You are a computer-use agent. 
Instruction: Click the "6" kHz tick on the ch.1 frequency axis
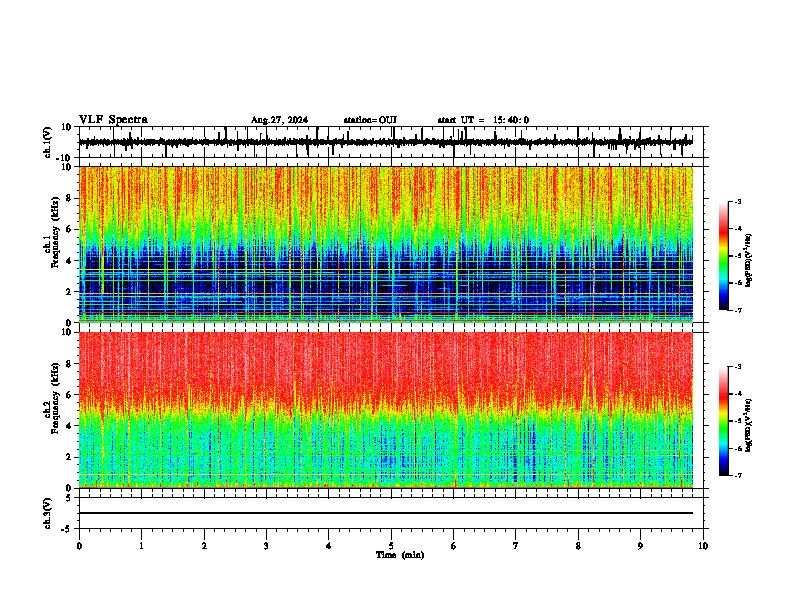[69, 230]
